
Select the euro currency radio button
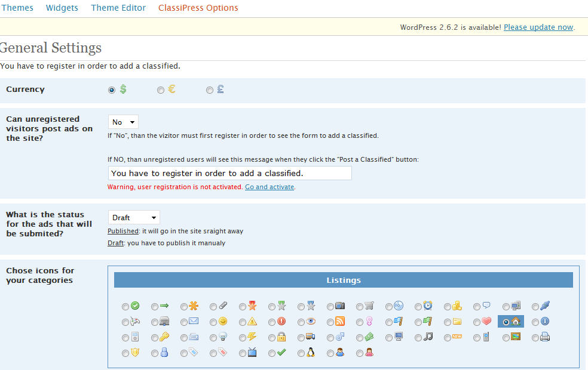[x=161, y=90]
